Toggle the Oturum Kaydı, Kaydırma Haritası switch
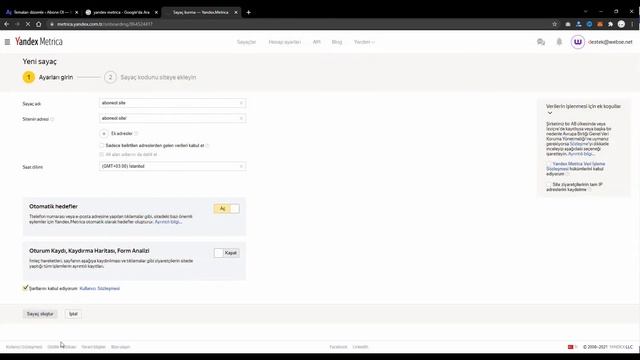Viewport: 640px width, 360px height. point(226,253)
